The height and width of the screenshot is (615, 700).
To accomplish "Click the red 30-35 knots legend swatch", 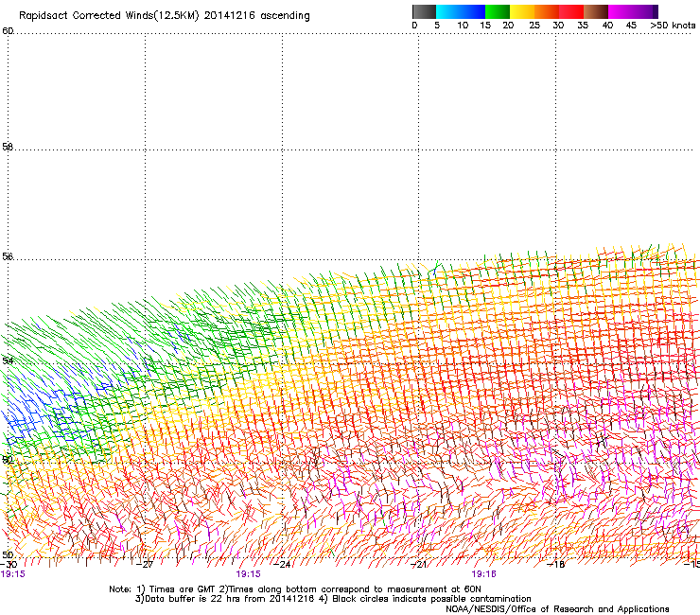I will click(571, 11).
